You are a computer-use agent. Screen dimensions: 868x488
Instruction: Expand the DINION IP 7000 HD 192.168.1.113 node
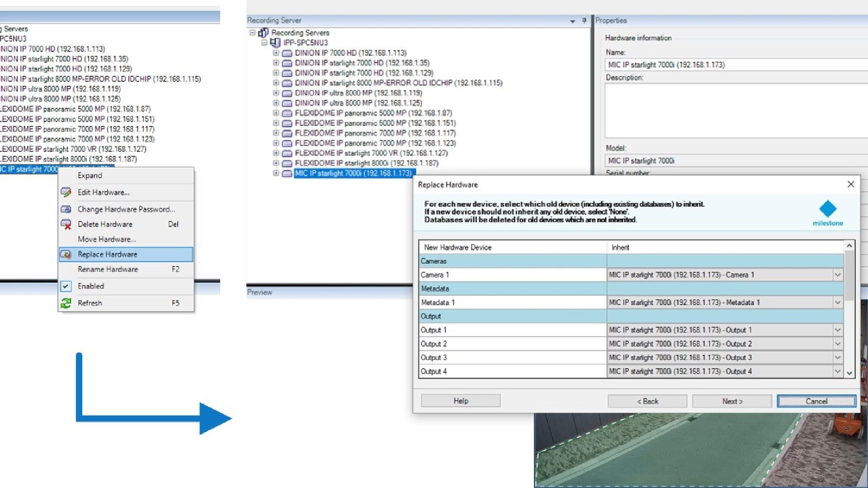276,53
